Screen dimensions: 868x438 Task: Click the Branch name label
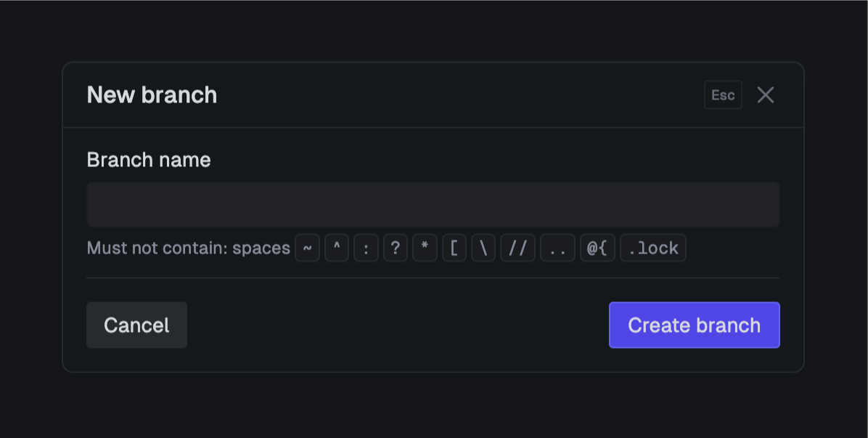(x=149, y=160)
